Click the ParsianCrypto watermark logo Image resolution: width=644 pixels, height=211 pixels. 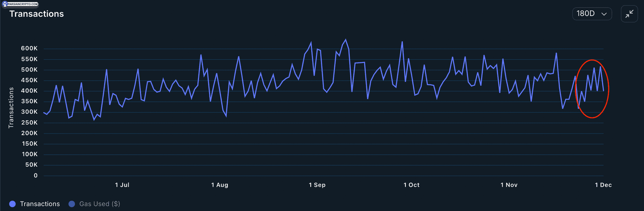point(20,4)
